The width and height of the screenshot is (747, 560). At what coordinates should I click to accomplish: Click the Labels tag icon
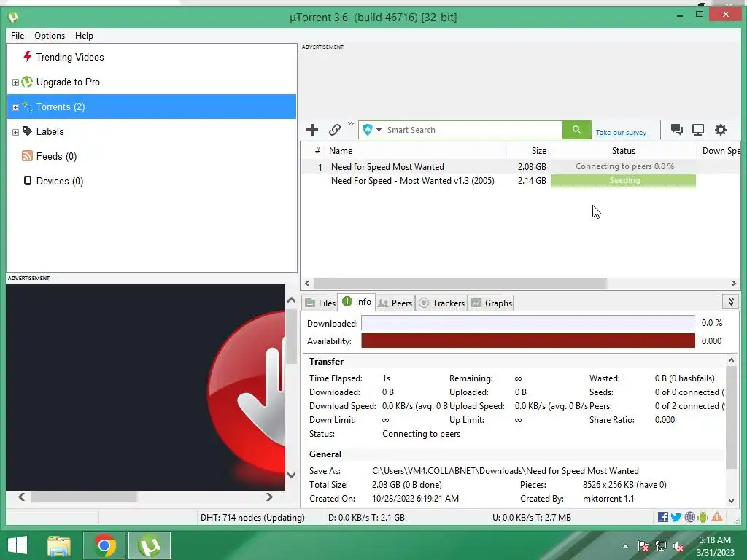point(28,131)
